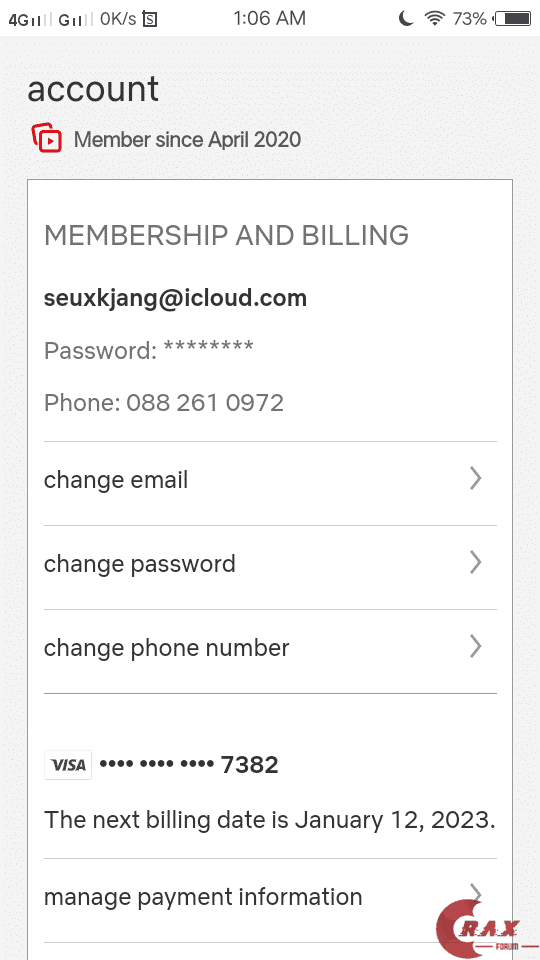Open the chevron beside change phone number
The width and height of the screenshot is (540, 960).
coord(476,647)
